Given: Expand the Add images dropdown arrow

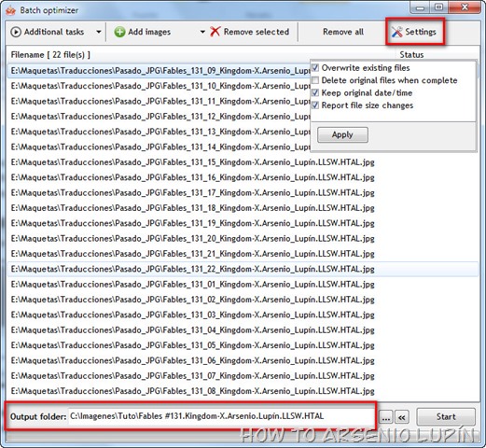Looking at the screenshot, I should pyautogui.click(x=202, y=32).
